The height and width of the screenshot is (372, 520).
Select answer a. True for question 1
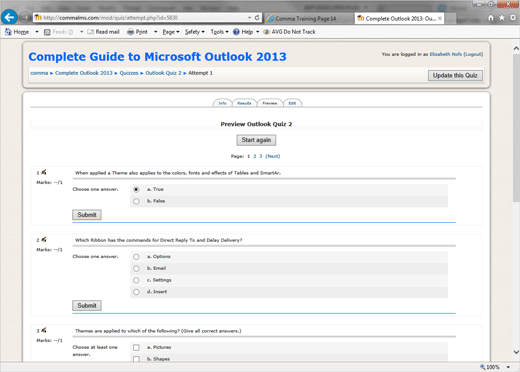coord(136,189)
